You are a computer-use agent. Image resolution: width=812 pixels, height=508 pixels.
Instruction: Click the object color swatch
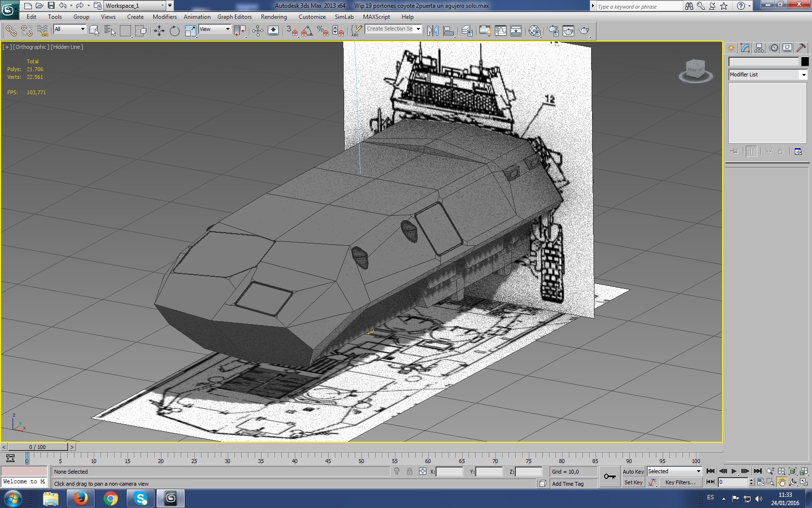[x=804, y=61]
